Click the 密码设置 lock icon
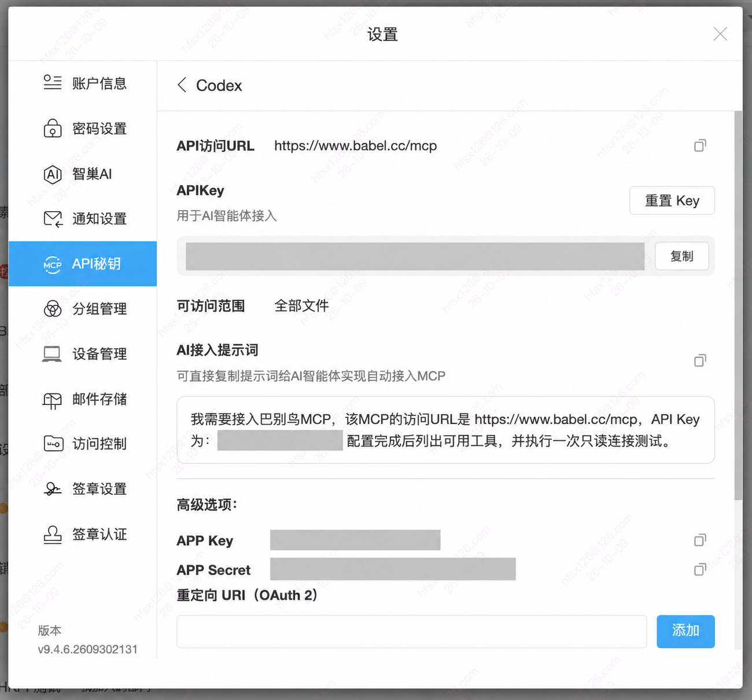 pos(53,128)
